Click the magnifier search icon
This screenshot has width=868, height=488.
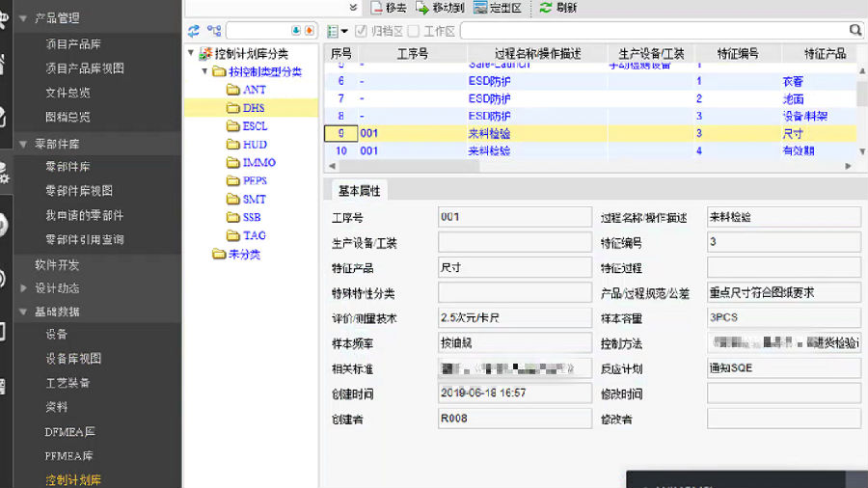854,31
